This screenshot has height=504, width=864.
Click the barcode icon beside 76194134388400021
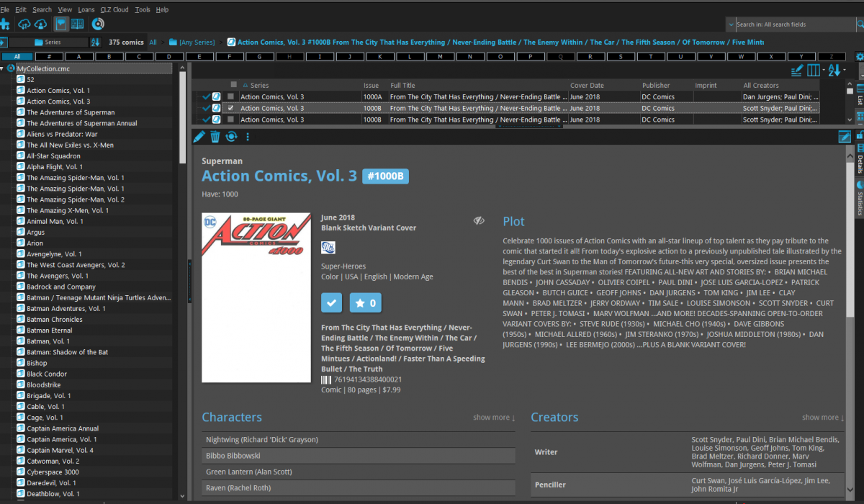[326, 379]
